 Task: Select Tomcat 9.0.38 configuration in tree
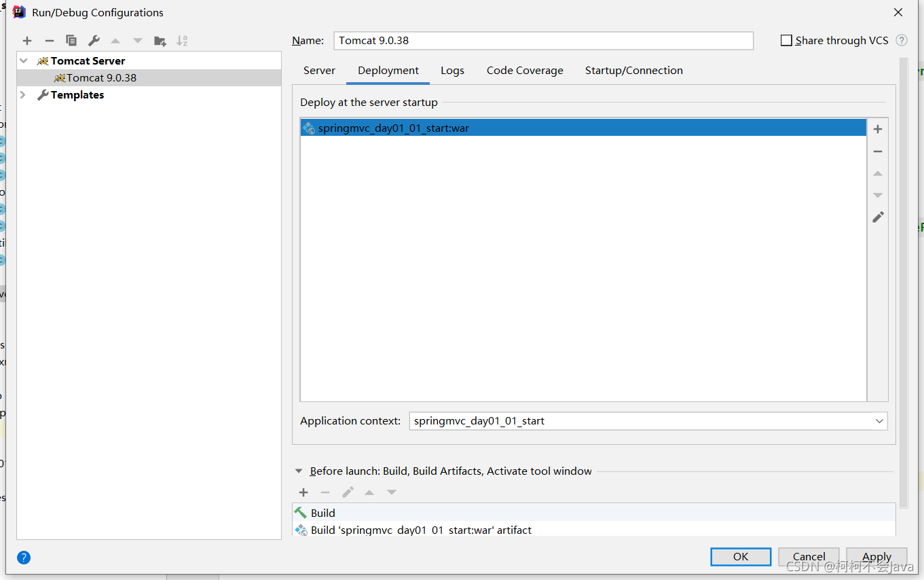click(x=149, y=78)
